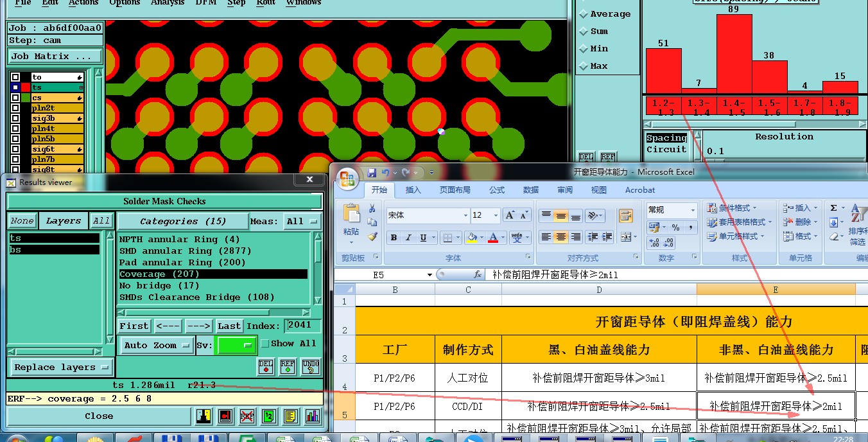Click yellow notes icon in Results viewer
Screen dimensions: 868x442
(x=291, y=416)
